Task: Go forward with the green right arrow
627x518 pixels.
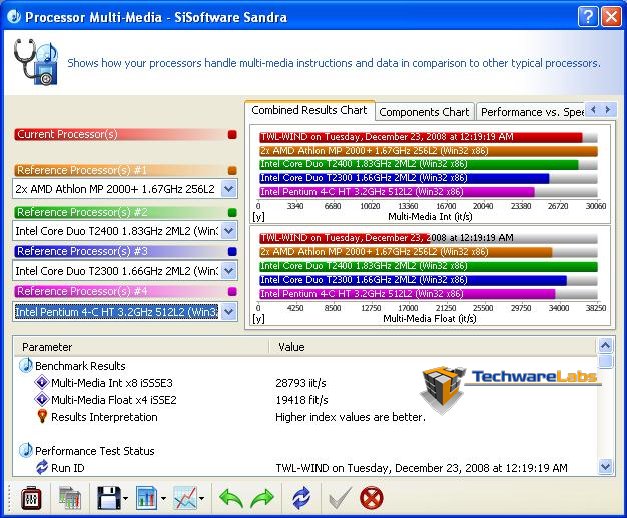Action: point(262,498)
